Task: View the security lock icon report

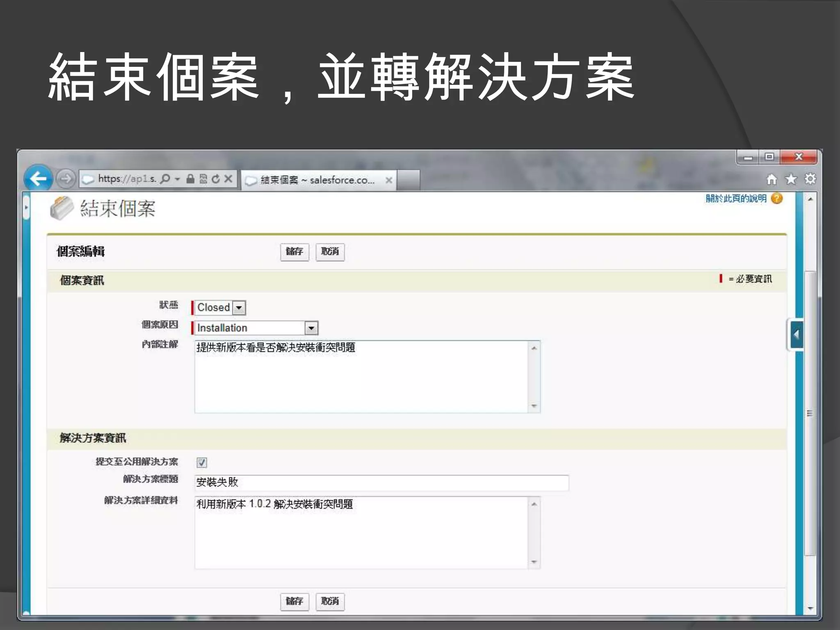Action: (x=190, y=179)
